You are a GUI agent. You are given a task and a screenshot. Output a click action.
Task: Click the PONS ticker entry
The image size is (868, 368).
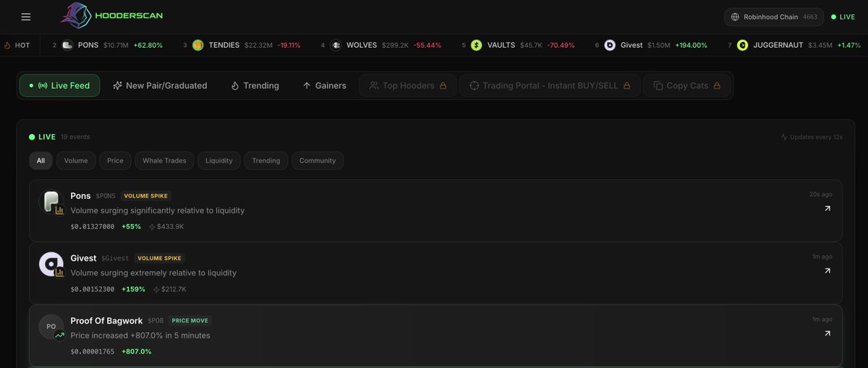(x=108, y=45)
